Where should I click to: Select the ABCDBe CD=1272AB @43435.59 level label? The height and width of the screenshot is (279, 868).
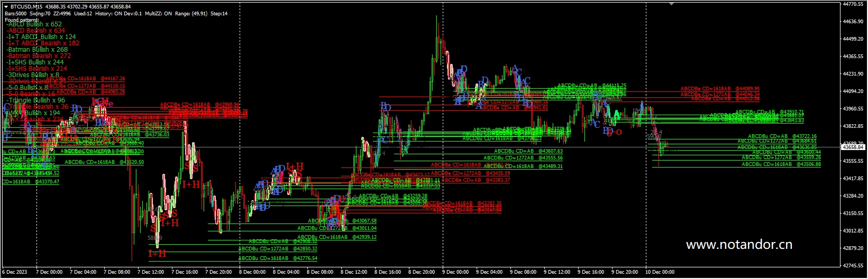click(470, 173)
